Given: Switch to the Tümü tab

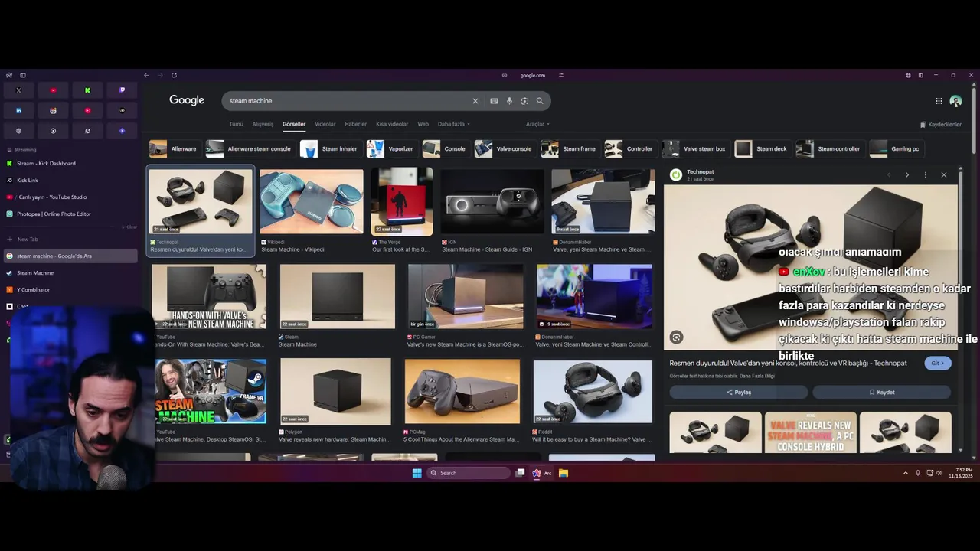Looking at the screenshot, I should 236,124.
